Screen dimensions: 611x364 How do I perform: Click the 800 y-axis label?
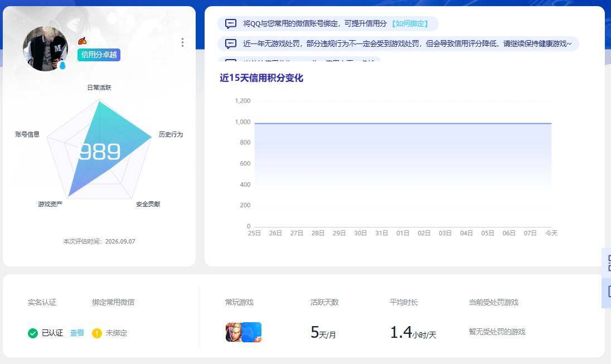coord(245,143)
